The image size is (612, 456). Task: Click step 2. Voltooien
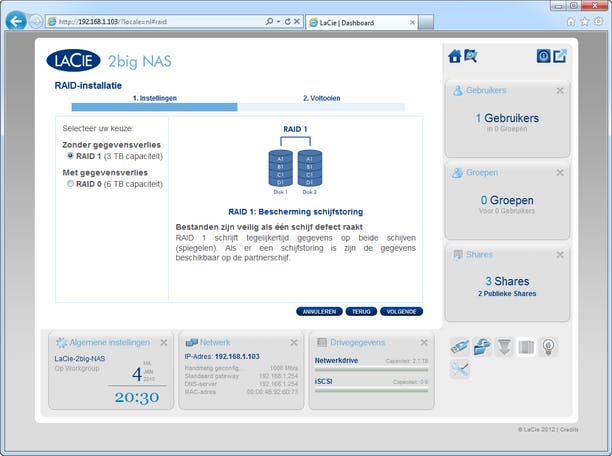(x=322, y=98)
